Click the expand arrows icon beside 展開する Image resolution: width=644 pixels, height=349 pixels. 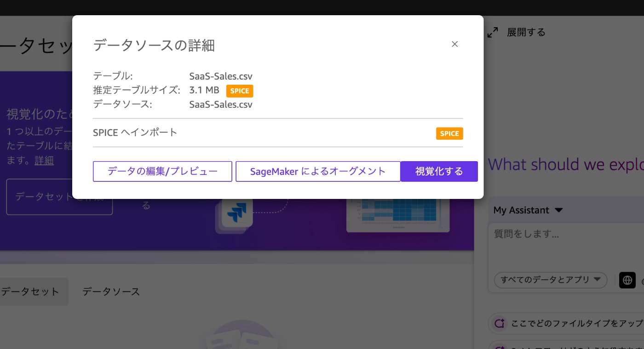pos(493,32)
